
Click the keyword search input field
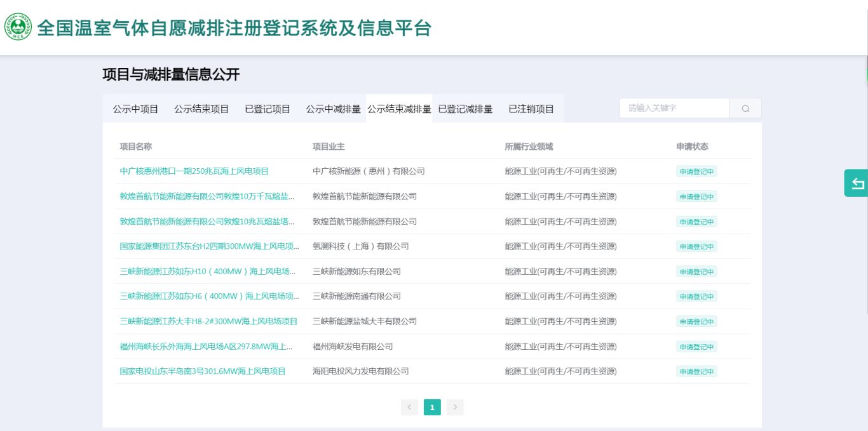[x=674, y=109]
